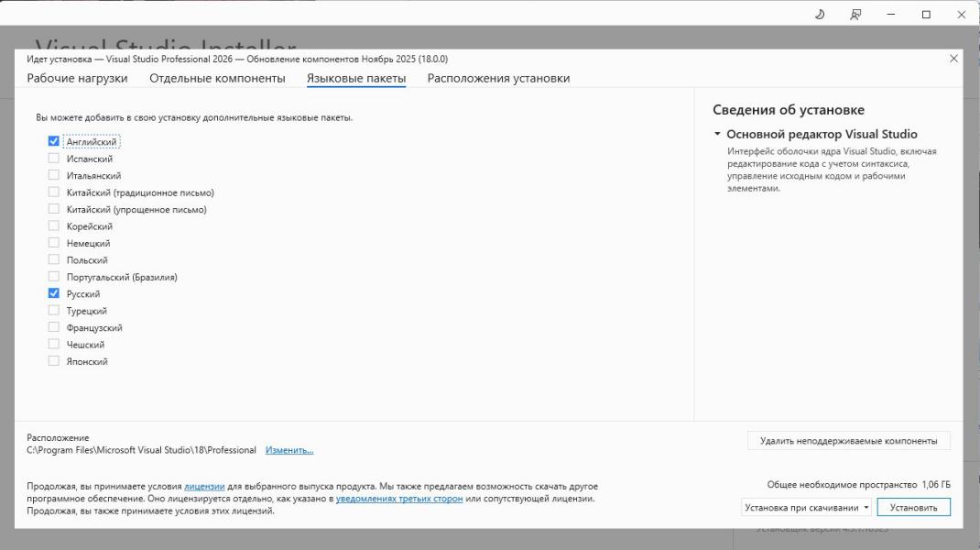Collapse the Основной редактор Visual Studio section
The height and width of the screenshot is (550, 980).
718,135
